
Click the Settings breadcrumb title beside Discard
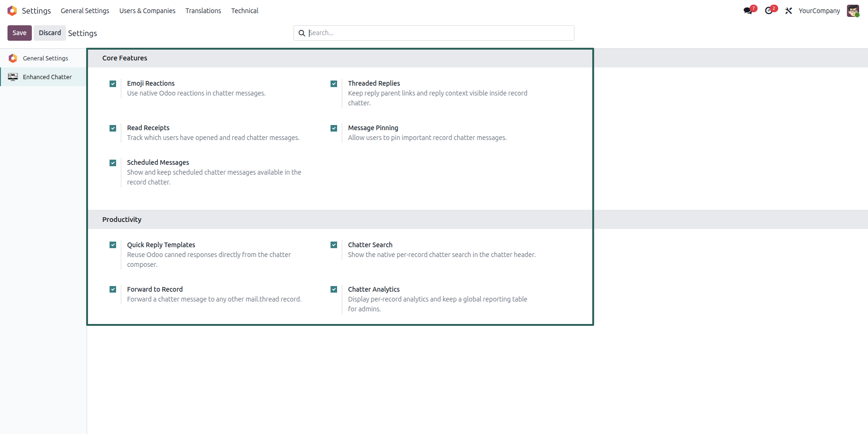coord(82,33)
